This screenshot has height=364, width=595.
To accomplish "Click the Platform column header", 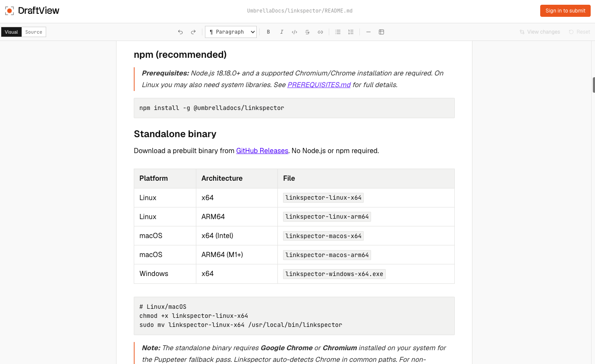I will 165,179.
